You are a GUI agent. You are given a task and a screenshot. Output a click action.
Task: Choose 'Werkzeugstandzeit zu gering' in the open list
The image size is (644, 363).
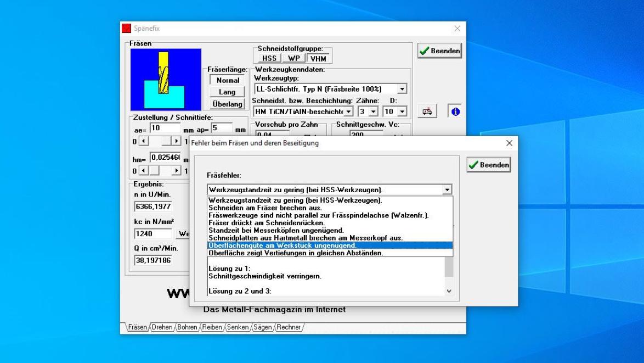pos(330,200)
